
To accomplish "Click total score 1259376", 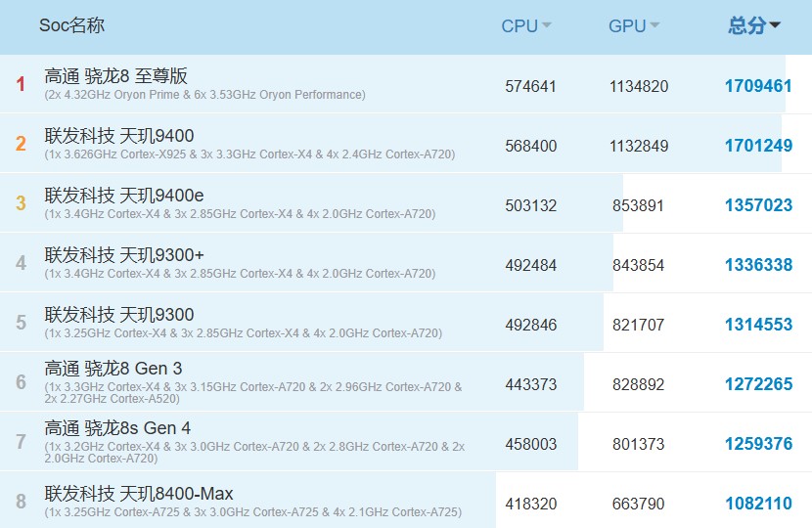I will coord(758,444).
